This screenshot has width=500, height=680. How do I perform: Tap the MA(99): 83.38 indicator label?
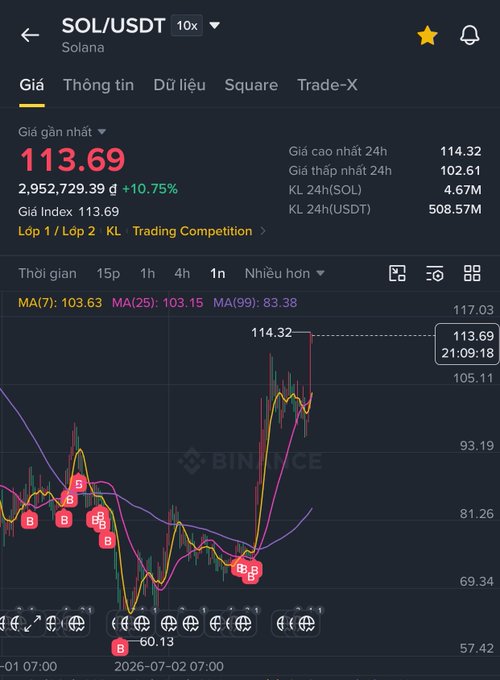click(255, 303)
